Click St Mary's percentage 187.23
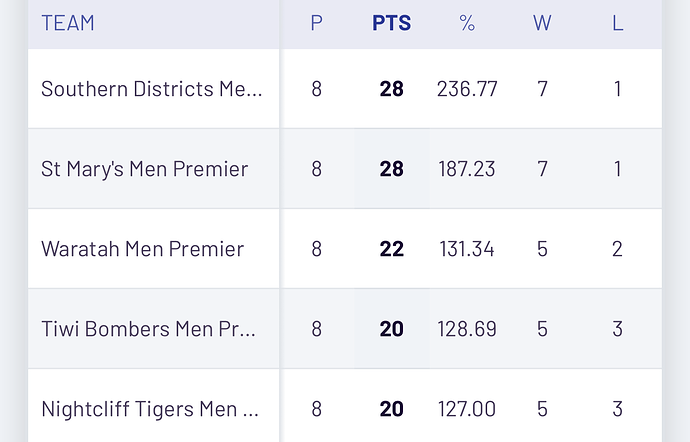The width and height of the screenshot is (690, 442). pyautogui.click(x=467, y=169)
